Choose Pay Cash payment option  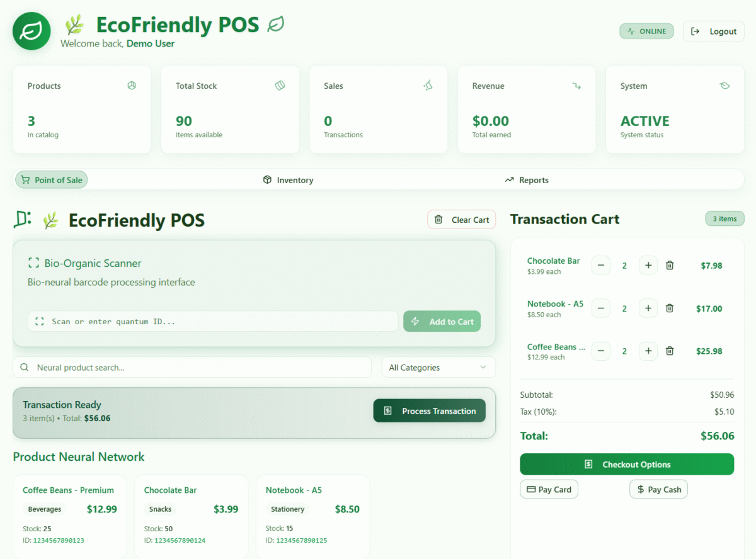[x=658, y=489]
